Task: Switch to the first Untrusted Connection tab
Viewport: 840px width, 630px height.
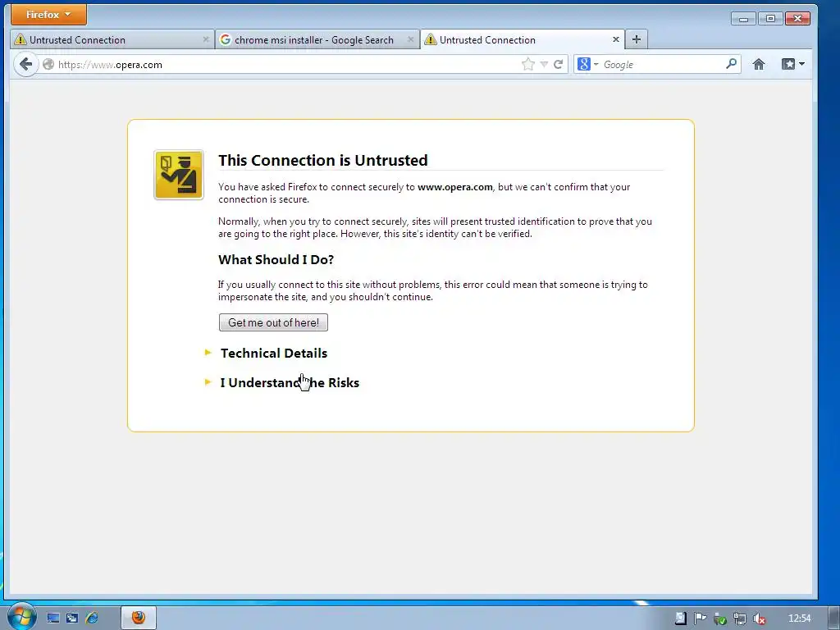Action: click(x=112, y=39)
